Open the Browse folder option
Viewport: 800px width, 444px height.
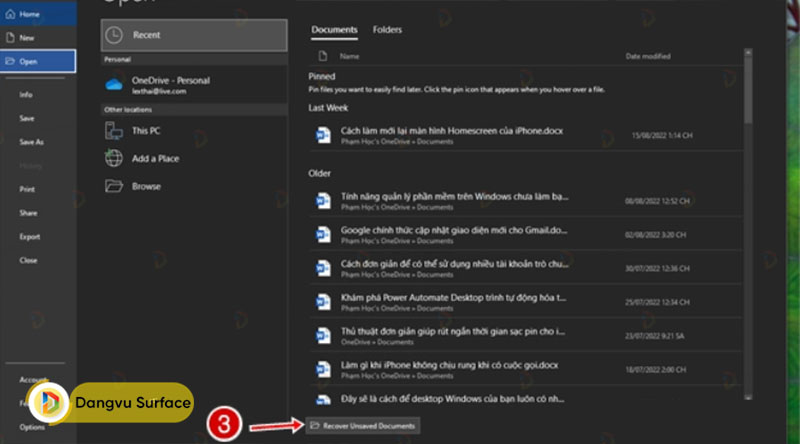[146, 186]
